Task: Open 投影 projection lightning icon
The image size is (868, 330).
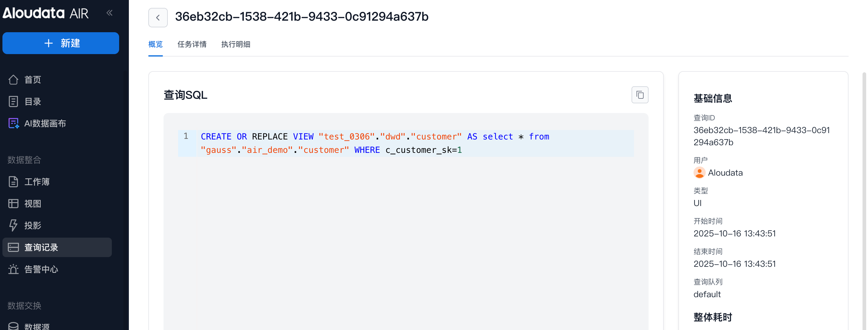Action: tap(13, 225)
